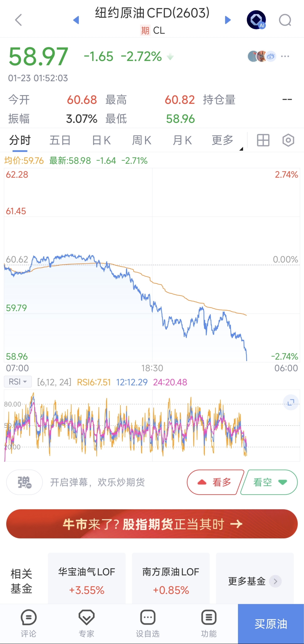
Task: Vote bullish with 看多 button
Action: tap(215, 482)
